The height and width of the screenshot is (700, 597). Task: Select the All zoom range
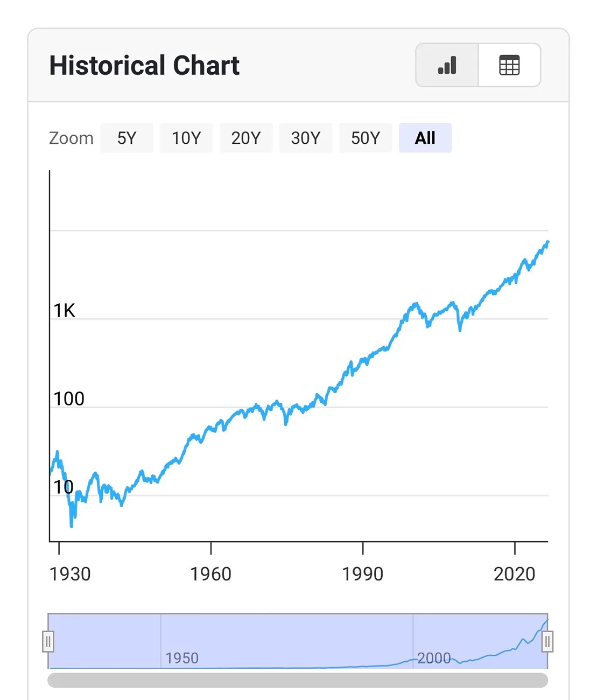coord(425,138)
